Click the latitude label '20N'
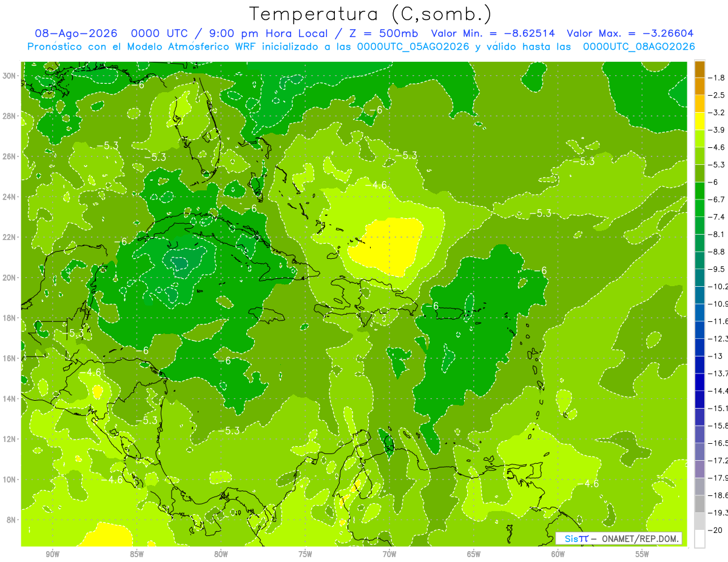Viewport: 728px width, 562px height. 10,278
